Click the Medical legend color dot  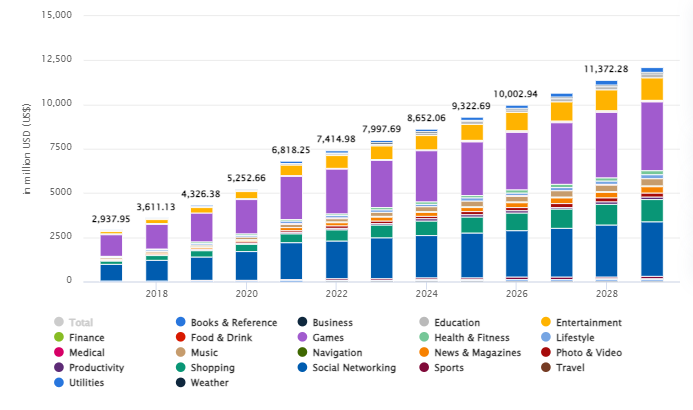(59, 352)
